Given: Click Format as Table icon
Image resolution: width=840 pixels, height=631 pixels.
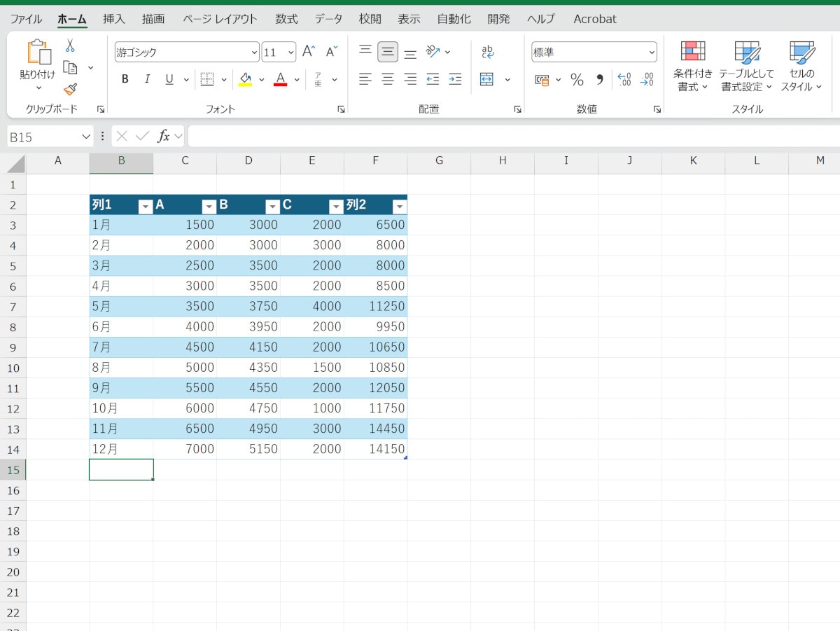Looking at the screenshot, I should (747, 67).
